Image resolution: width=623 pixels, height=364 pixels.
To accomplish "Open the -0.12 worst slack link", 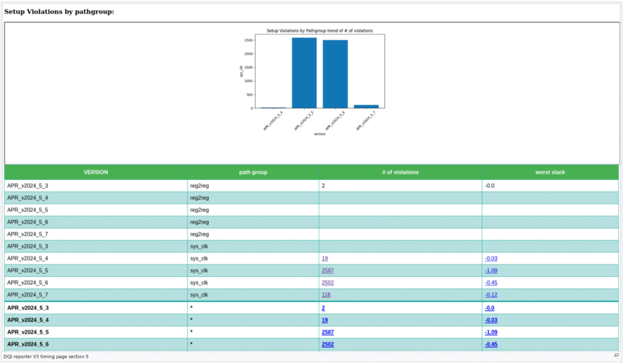I will tap(492, 295).
